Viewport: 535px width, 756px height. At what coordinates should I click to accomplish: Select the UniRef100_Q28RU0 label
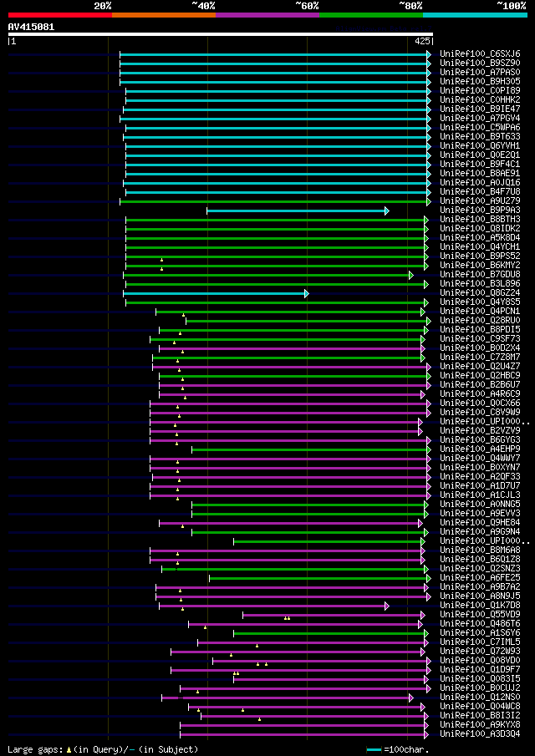480,320
